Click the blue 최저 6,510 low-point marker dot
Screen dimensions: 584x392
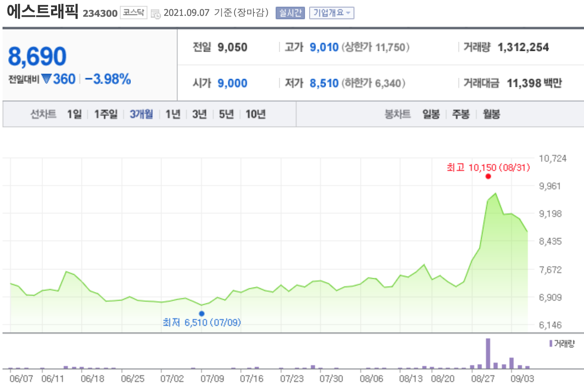pos(202,314)
